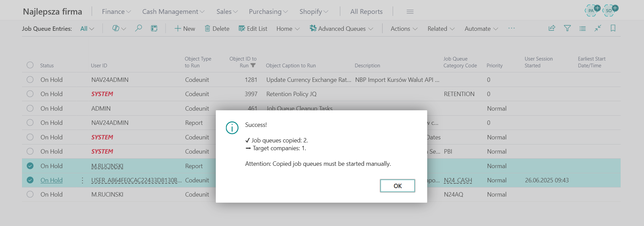Screen dimensions: 644x226
Task: Deselect the checked M.RUCINSKI Report row
Action: 30,166
